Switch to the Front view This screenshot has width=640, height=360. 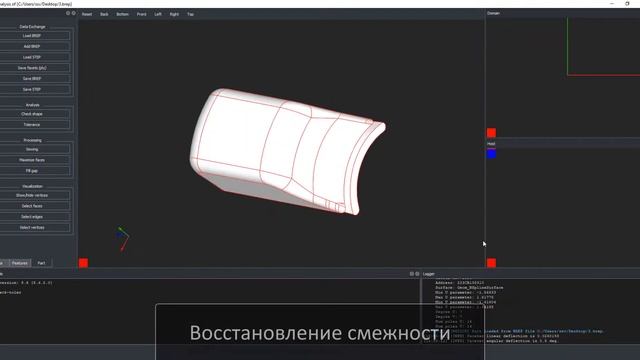142,14
